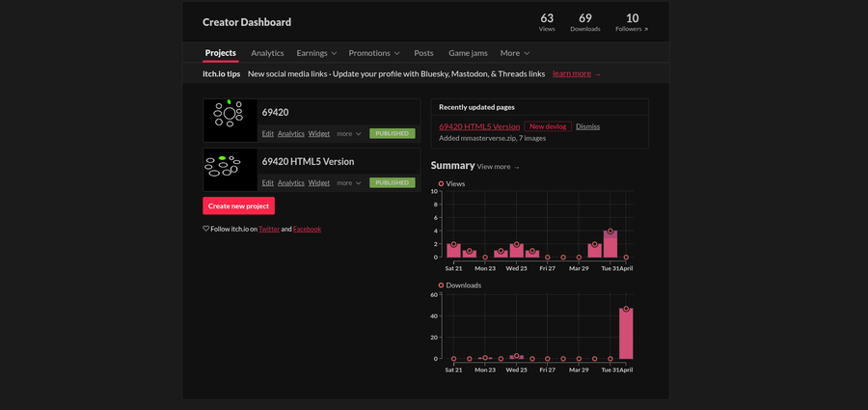Open Widget for the 69420 project
The height and width of the screenshot is (410, 868).
click(319, 133)
